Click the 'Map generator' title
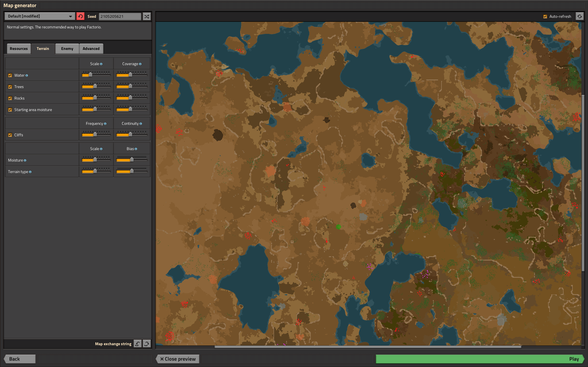Image resolution: width=588 pixels, height=367 pixels. point(20,5)
